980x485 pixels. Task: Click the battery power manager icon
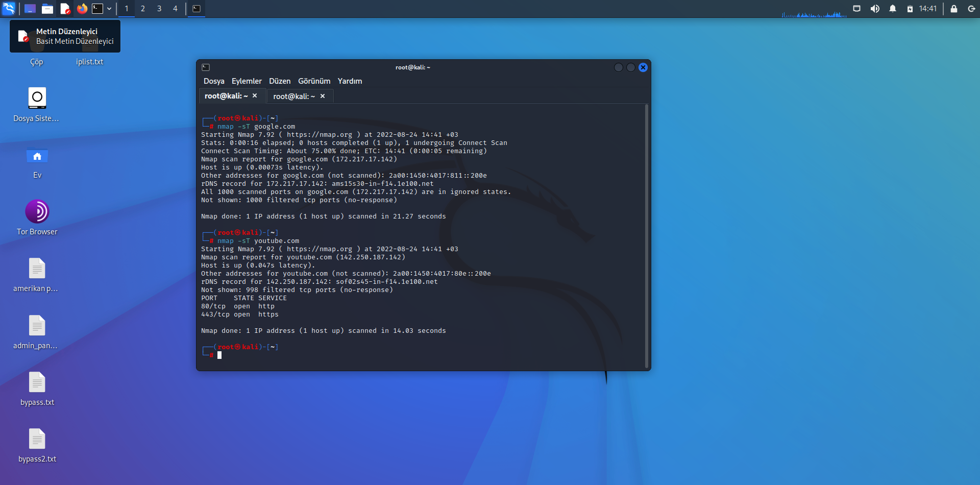(910, 9)
